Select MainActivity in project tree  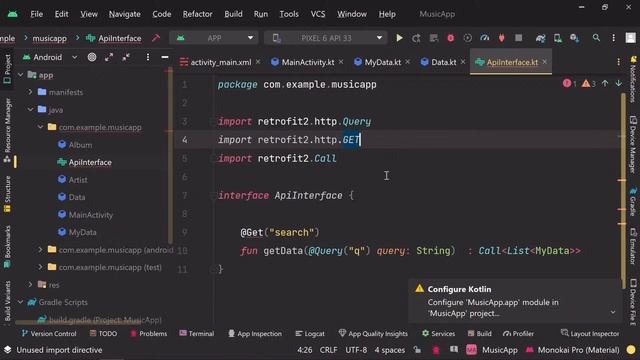[91, 215]
